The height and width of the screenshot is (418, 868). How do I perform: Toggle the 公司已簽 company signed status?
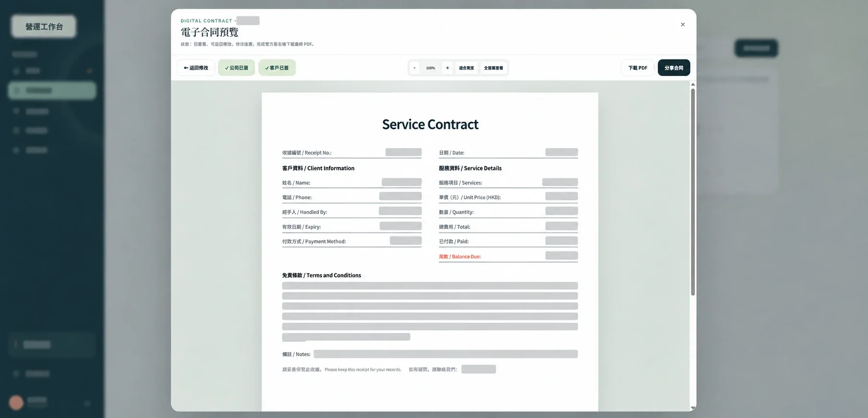coord(236,68)
